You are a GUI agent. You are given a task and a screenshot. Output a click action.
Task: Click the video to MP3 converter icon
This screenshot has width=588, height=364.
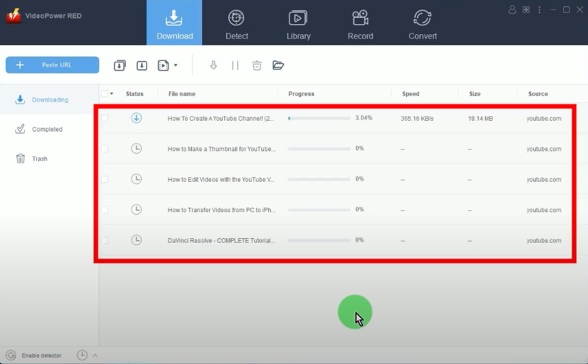(163, 65)
